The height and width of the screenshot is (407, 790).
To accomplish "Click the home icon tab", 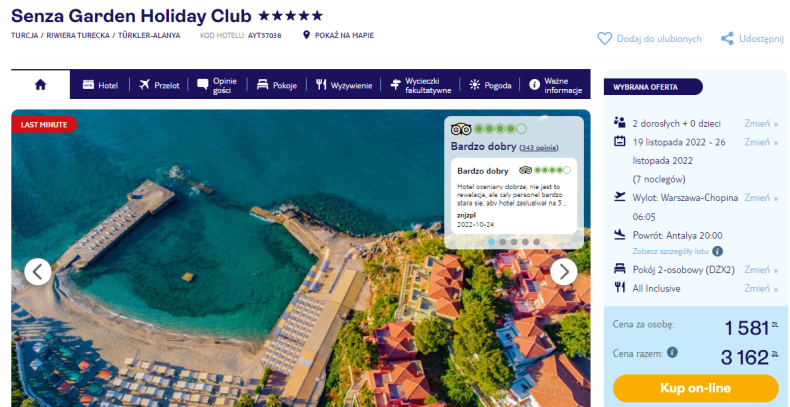I will [x=40, y=85].
